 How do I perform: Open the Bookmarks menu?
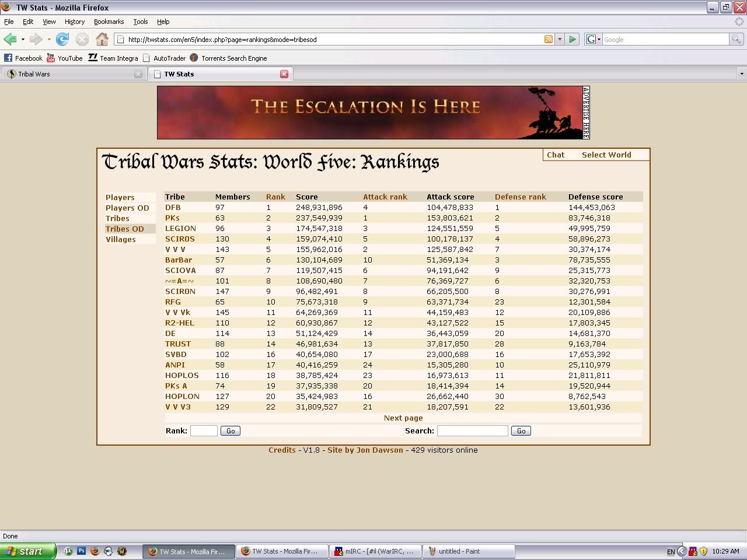pyautogui.click(x=109, y=22)
